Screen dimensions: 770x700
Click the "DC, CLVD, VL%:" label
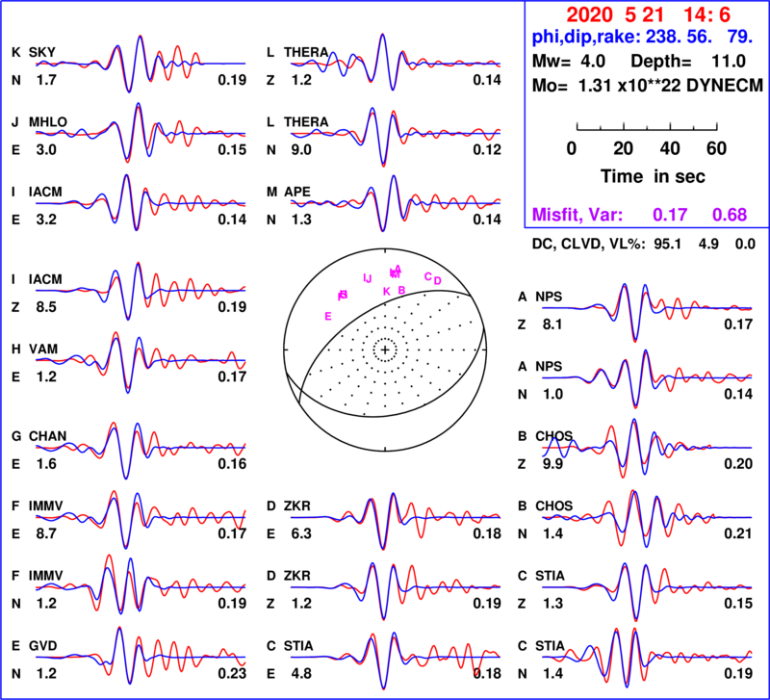588,245
